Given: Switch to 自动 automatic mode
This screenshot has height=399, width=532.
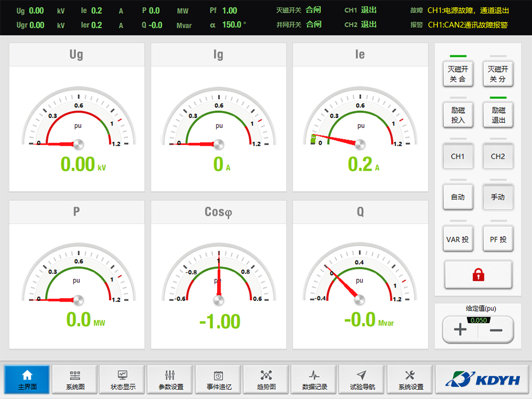Looking at the screenshot, I should [458, 197].
